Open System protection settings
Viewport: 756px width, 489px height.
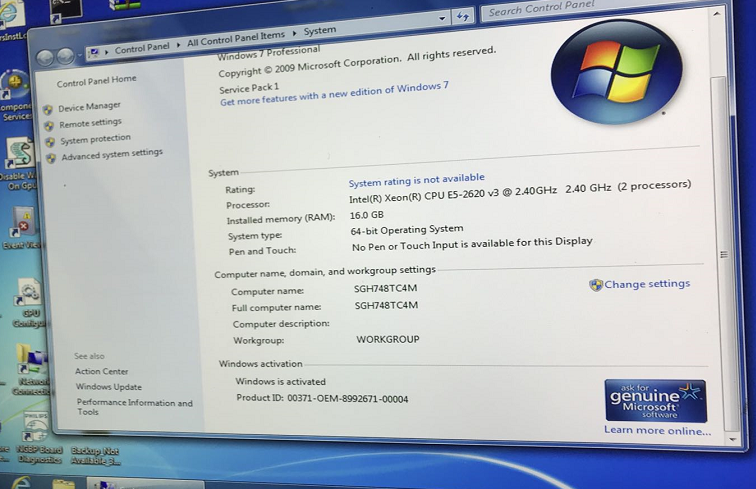(94, 139)
